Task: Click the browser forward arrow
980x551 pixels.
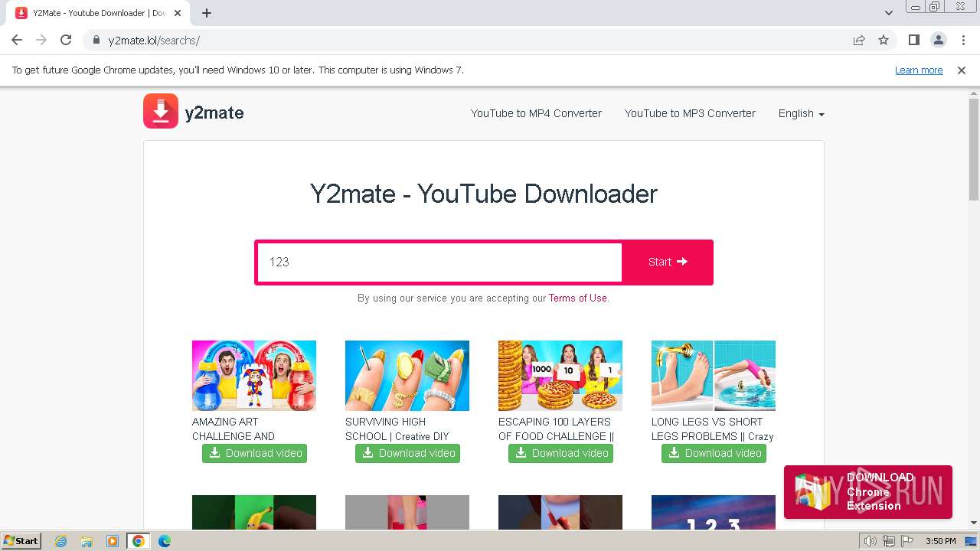Action: [x=41, y=40]
